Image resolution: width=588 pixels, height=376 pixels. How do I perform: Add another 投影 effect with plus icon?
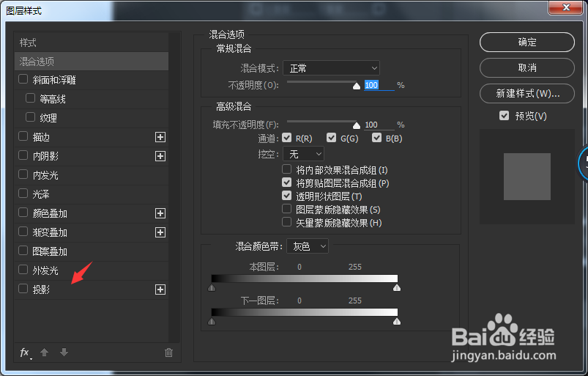pos(160,290)
